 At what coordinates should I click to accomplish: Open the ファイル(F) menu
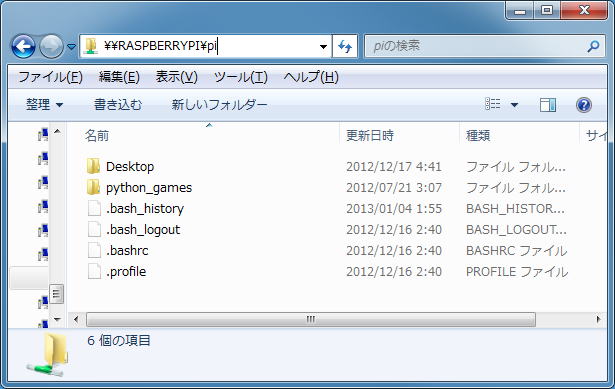tap(50, 77)
